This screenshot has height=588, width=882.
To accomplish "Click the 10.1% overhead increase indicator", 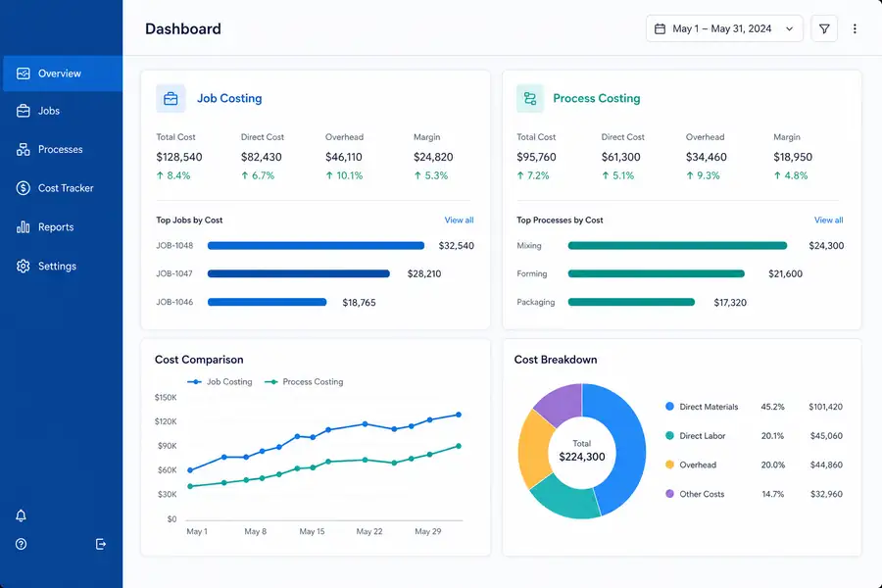I will pyautogui.click(x=344, y=175).
